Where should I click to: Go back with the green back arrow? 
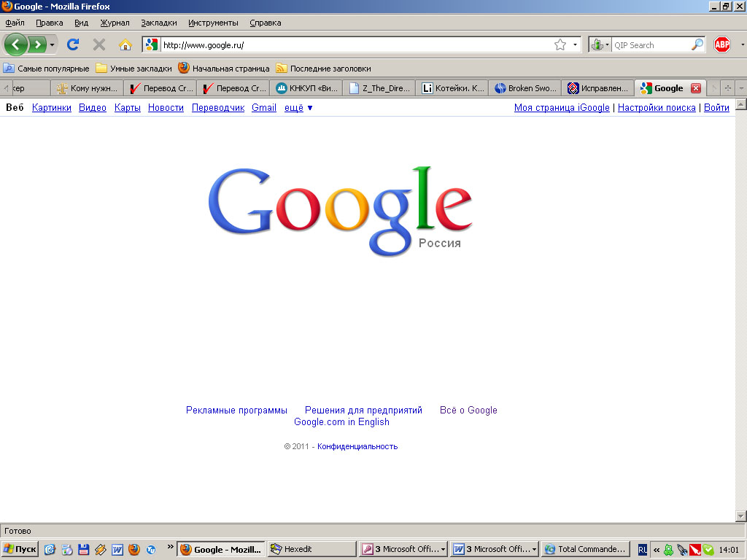[16, 44]
